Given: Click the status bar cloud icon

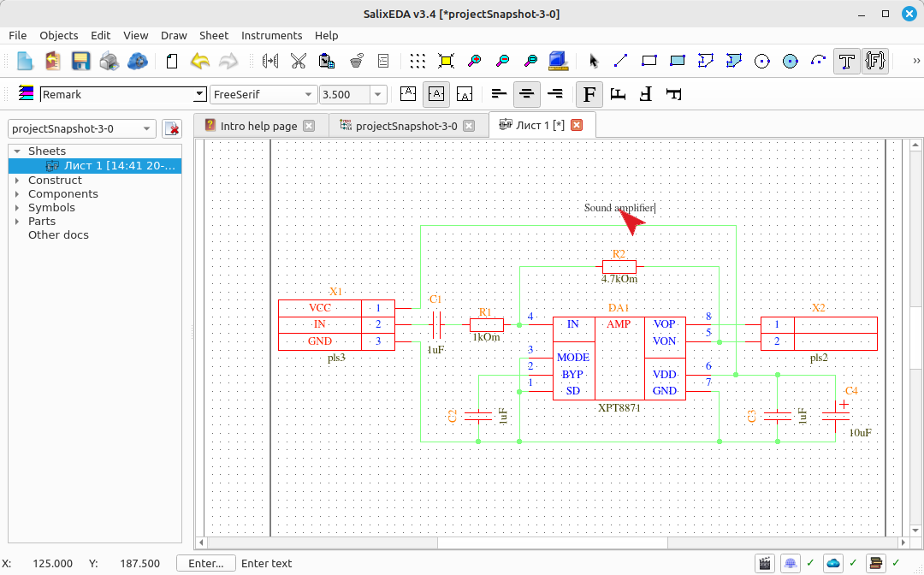Looking at the screenshot, I should pos(832,563).
